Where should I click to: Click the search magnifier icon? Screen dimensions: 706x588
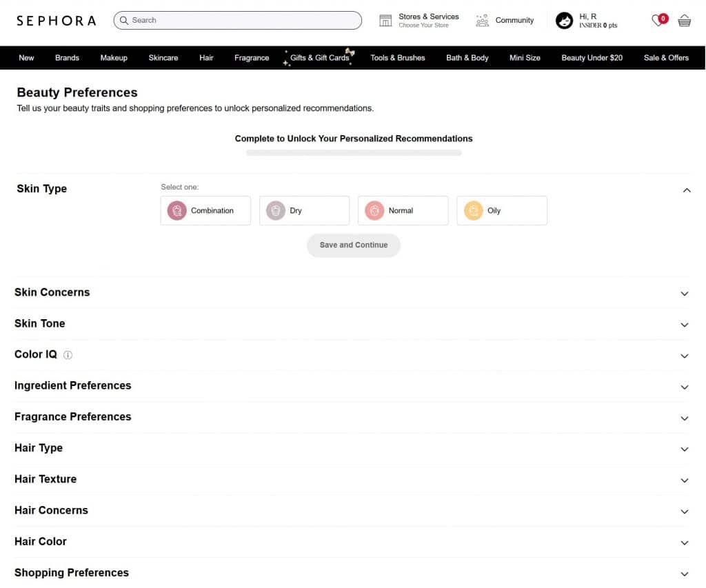pyautogui.click(x=124, y=20)
